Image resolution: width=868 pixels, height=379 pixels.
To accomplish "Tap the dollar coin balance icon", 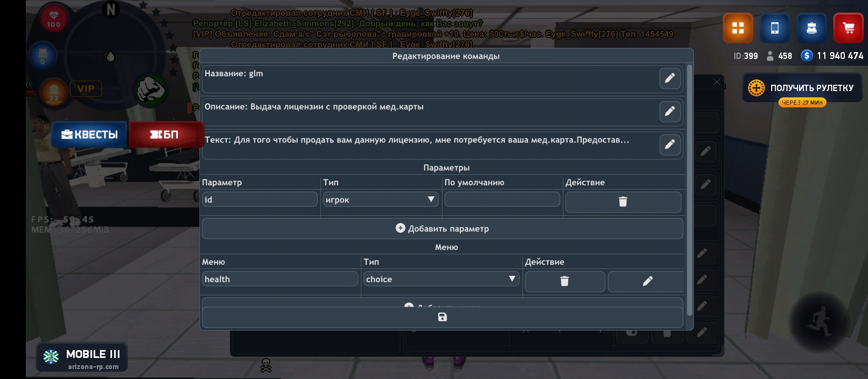I will [807, 56].
